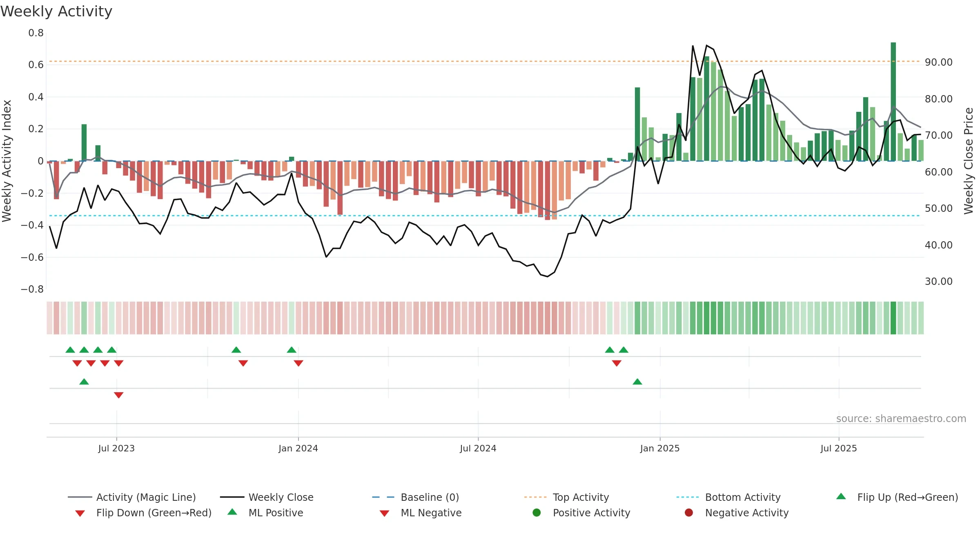Click the 0.8 activity index axis label
The height and width of the screenshot is (551, 980).
click(x=36, y=33)
